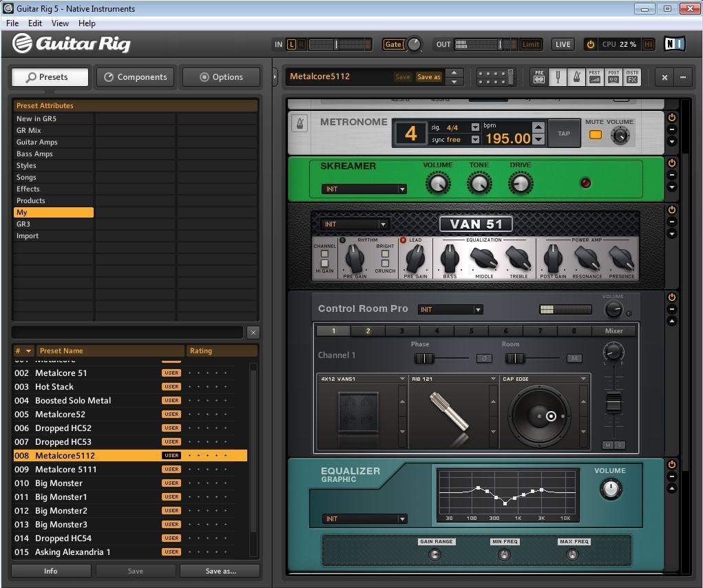Turn on LIVE mode in the header
The height and width of the screenshot is (588, 703).
(563, 44)
